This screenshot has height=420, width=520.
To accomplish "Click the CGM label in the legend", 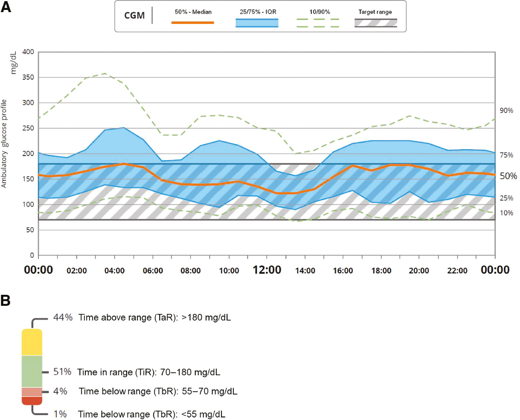I will 134,16.
